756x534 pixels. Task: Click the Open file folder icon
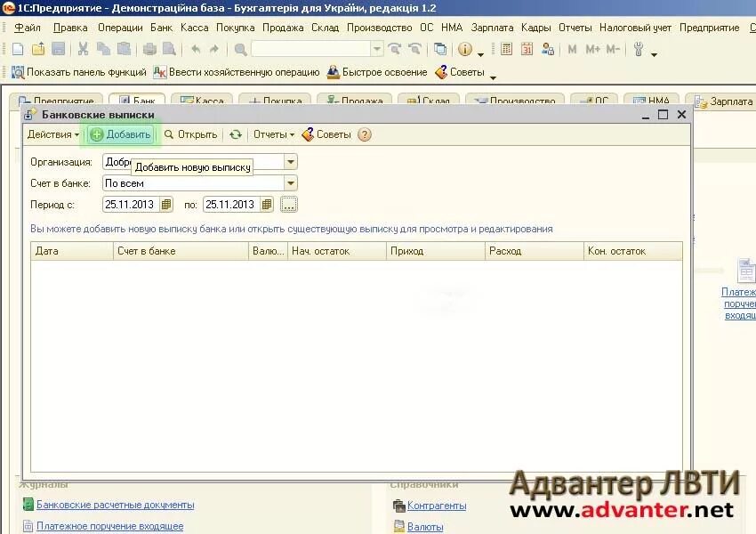pos(38,49)
